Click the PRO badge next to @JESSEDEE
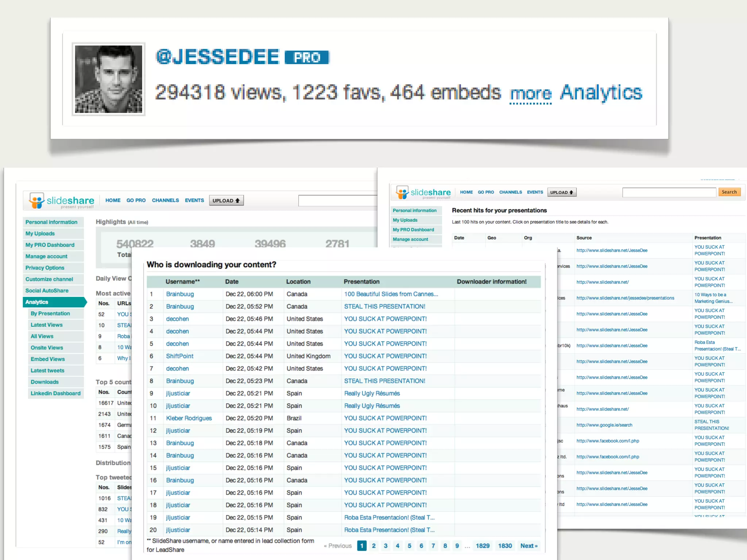This screenshot has width=747, height=560. (307, 57)
